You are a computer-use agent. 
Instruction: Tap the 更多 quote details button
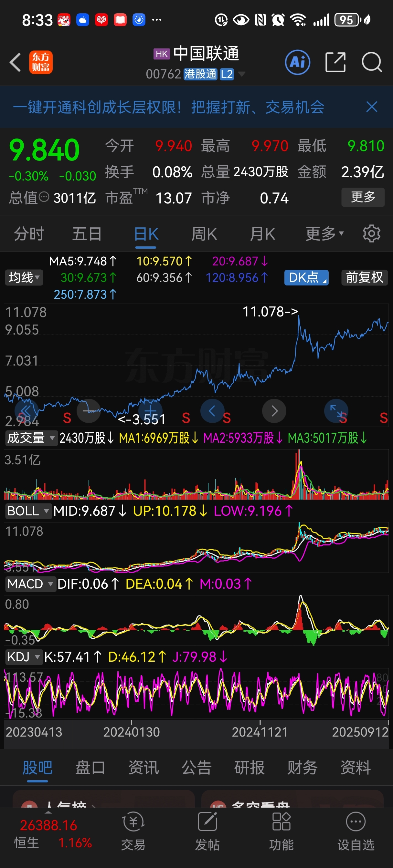pos(363,197)
